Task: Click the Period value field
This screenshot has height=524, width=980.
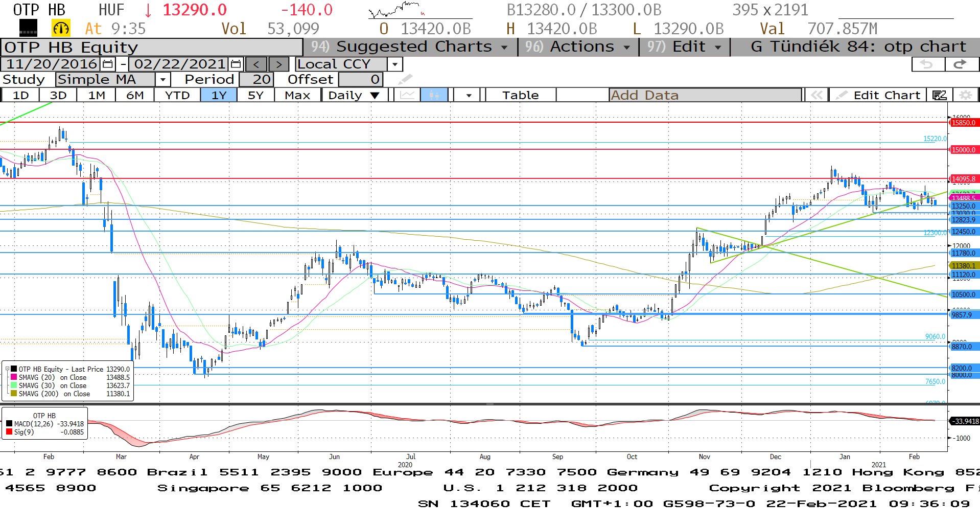Action: tap(256, 79)
